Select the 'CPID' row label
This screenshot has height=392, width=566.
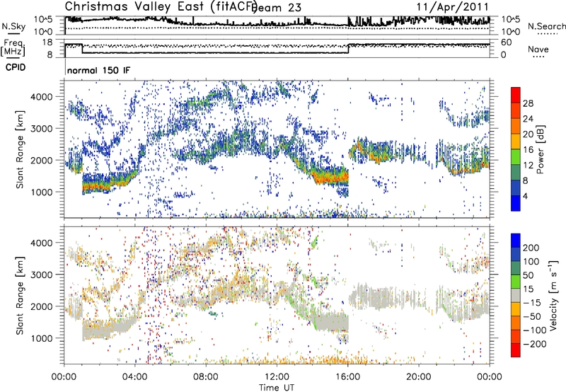point(16,67)
